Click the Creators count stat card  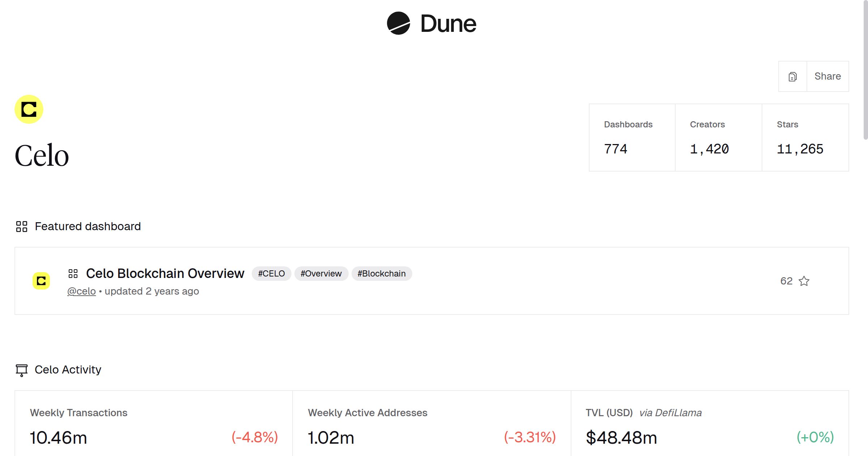pos(718,138)
